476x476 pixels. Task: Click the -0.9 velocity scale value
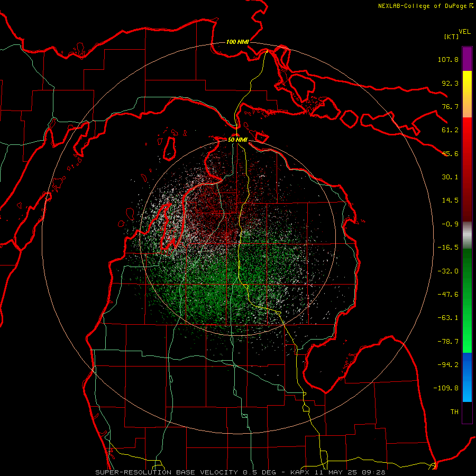[x=450, y=224]
